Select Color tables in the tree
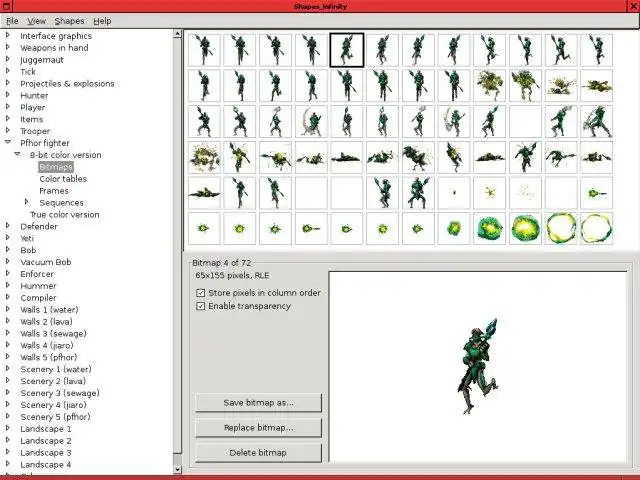Image resolution: width=640 pixels, height=480 pixels. 63,179
